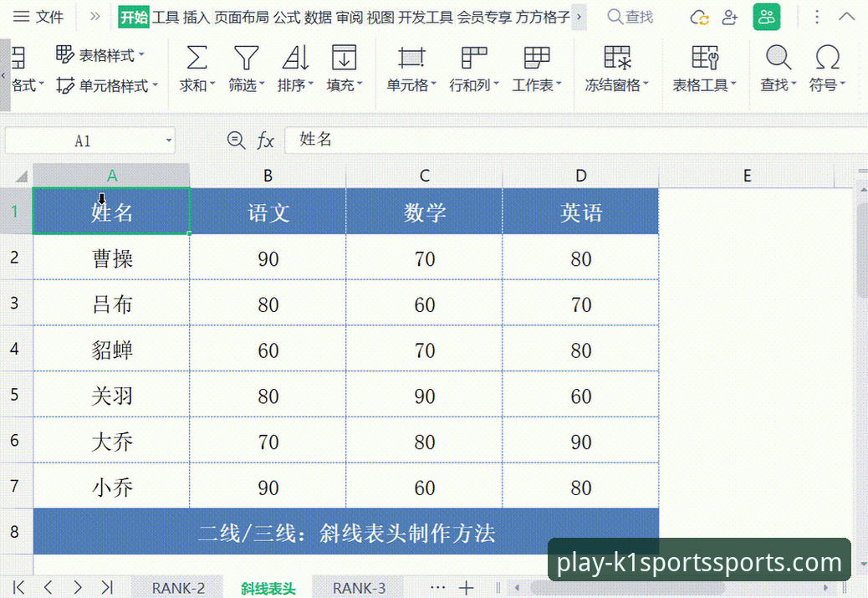This screenshot has width=868, height=598.
Task: Click the fx insert function icon
Action: click(266, 140)
